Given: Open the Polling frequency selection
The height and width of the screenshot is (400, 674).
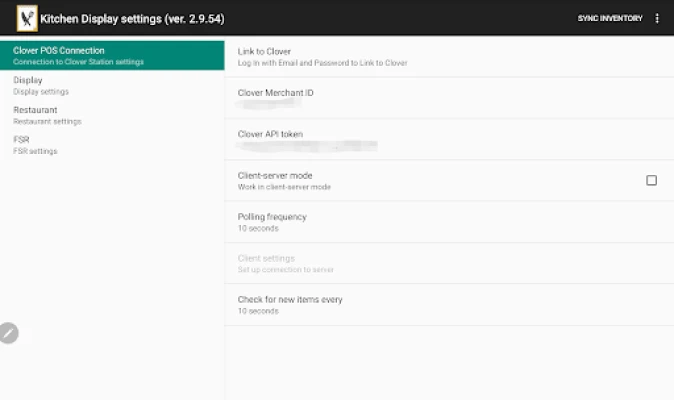Looking at the screenshot, I should 449,222.
